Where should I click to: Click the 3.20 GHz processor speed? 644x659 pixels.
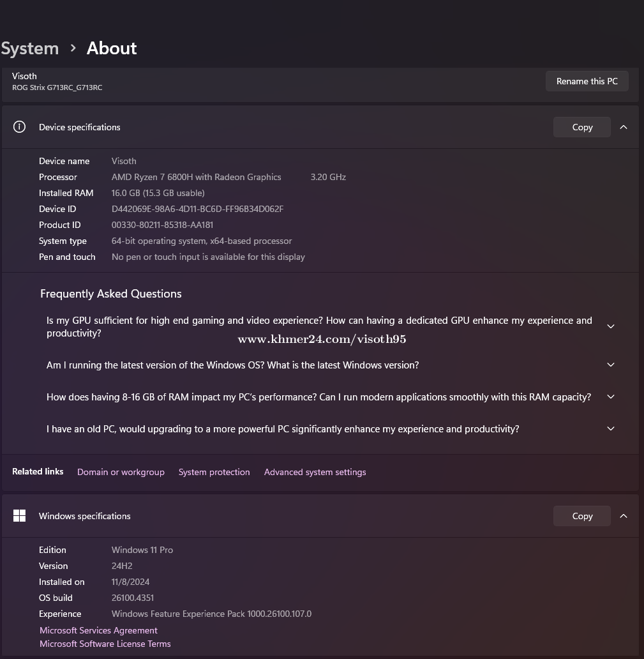click(x=329, y=177)
